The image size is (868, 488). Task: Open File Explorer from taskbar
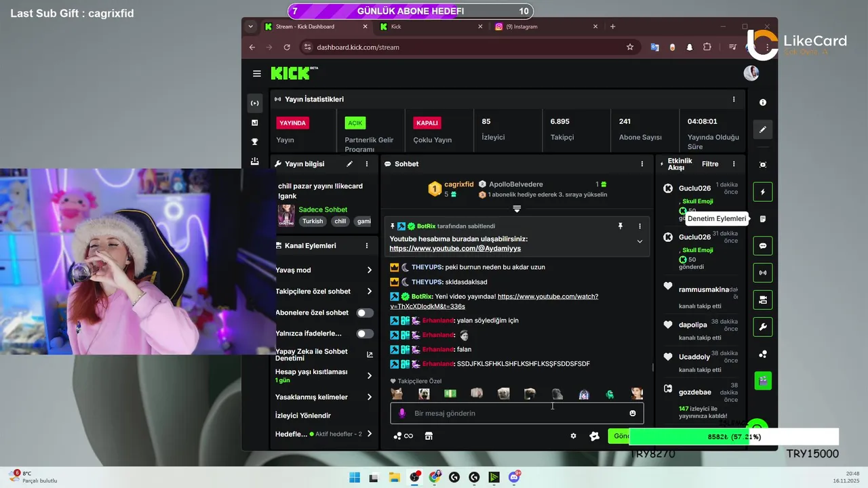(x=395, y=478)
